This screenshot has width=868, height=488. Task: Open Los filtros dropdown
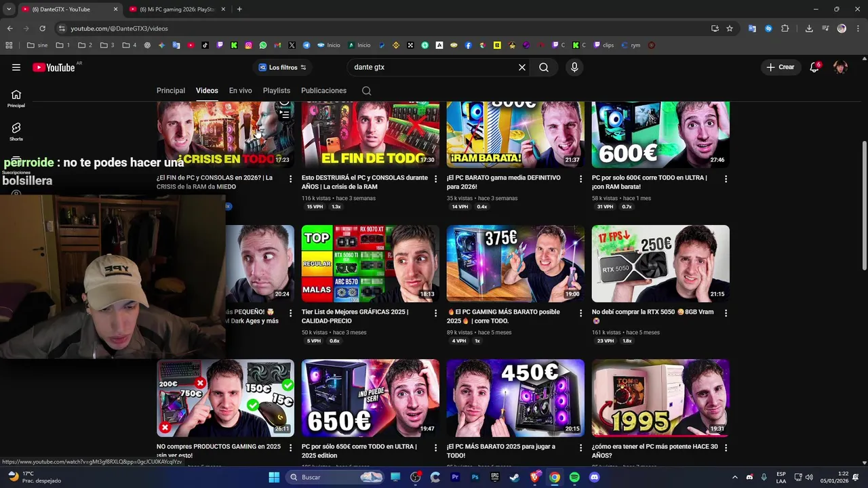pyautogui.click(x=283, y=67)
